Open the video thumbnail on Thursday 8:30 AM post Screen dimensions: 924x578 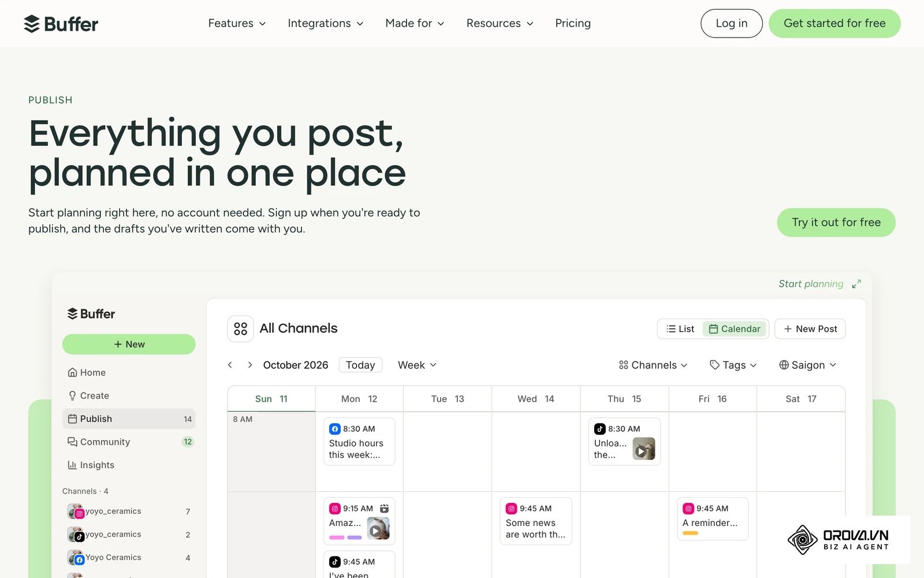click(644, 449)
